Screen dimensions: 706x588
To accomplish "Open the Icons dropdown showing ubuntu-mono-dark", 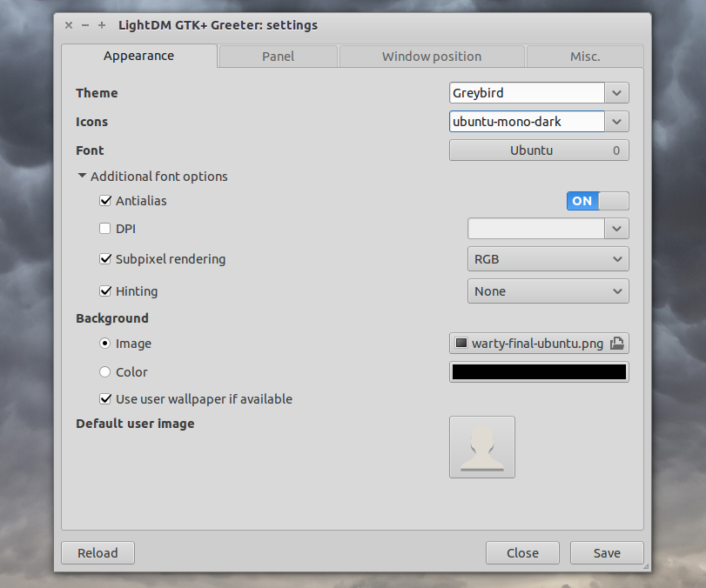I will click(x=617, y=121).
